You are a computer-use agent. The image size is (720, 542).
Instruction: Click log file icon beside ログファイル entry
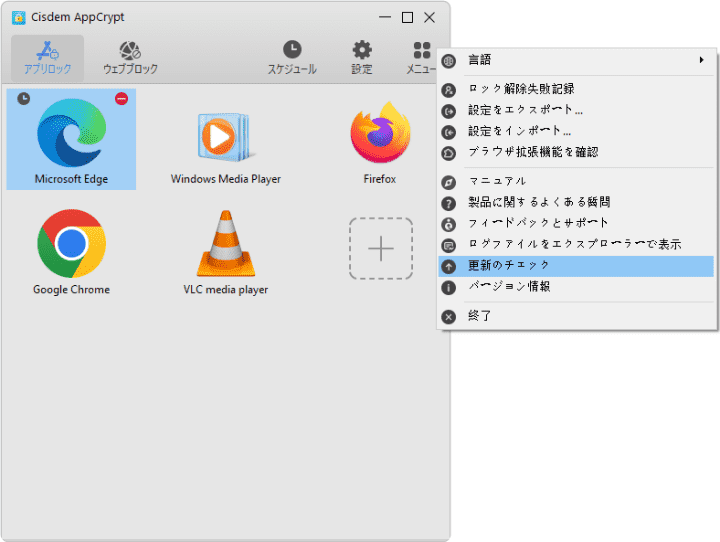(449, 245)
